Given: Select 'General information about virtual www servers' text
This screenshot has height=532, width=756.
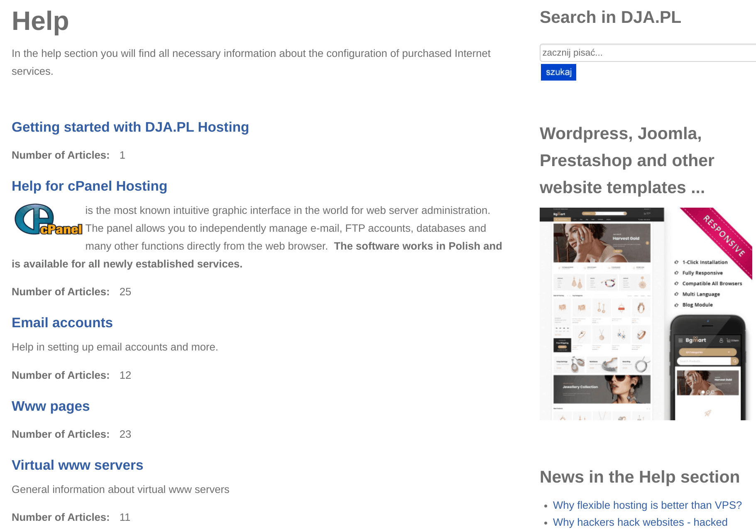Looking at the screenshot, I should [120, 490].
